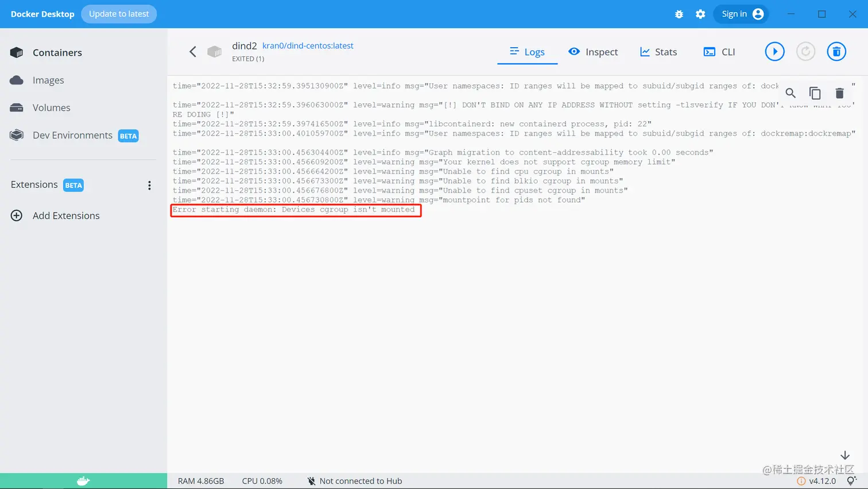
Task: Click the plus icon beside Add Extensions
Action: (x=17, y=215)
